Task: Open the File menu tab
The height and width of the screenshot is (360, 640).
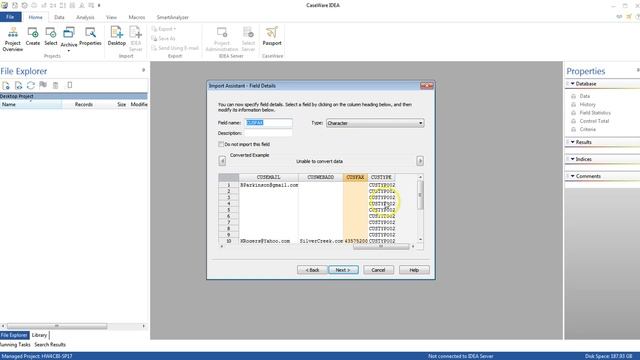Action: point(11,17)
